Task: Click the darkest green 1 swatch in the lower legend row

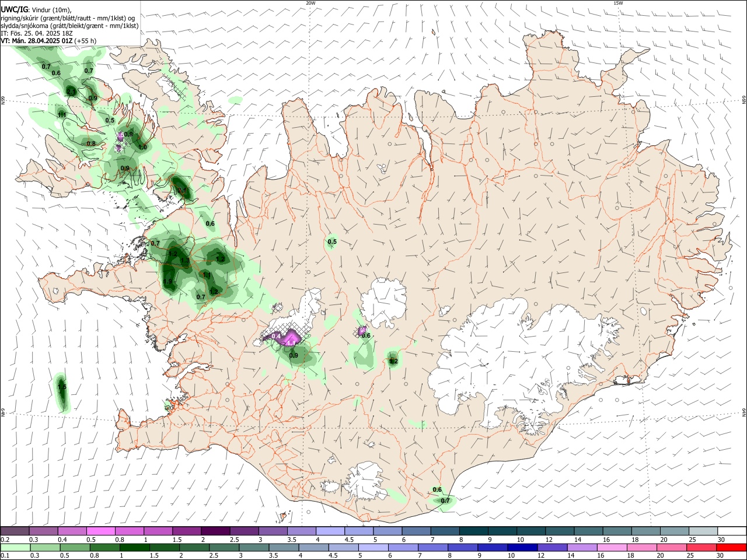Action: 134,547
